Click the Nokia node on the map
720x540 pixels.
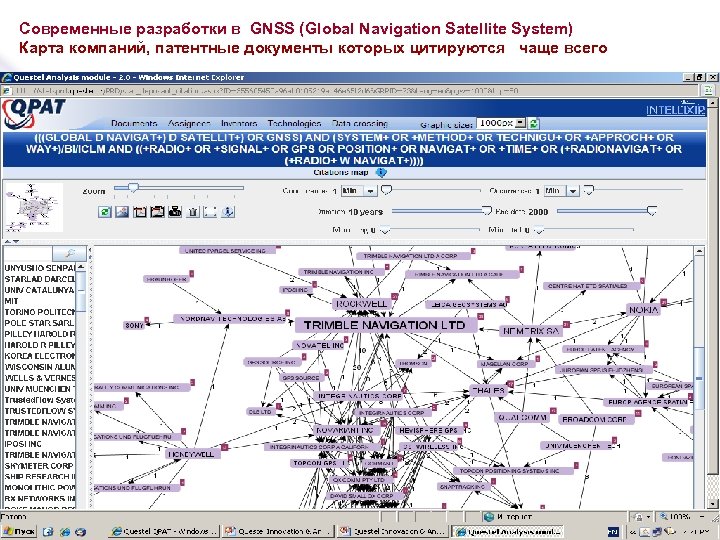click(643, 310)
